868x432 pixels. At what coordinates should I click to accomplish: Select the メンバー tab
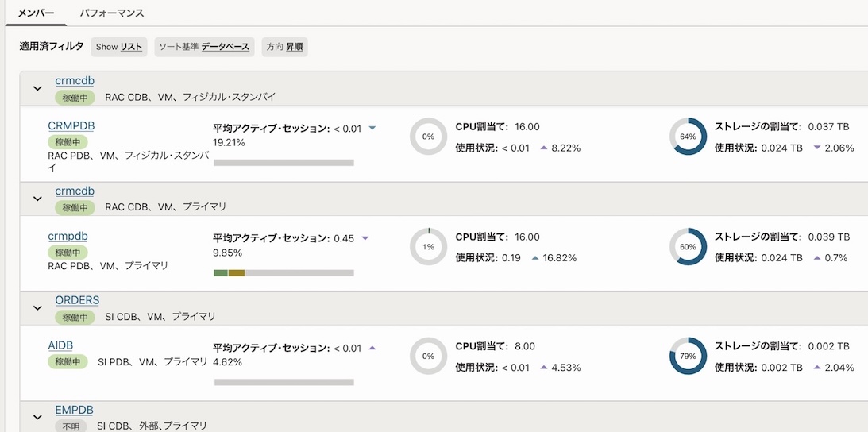point(36,13)
